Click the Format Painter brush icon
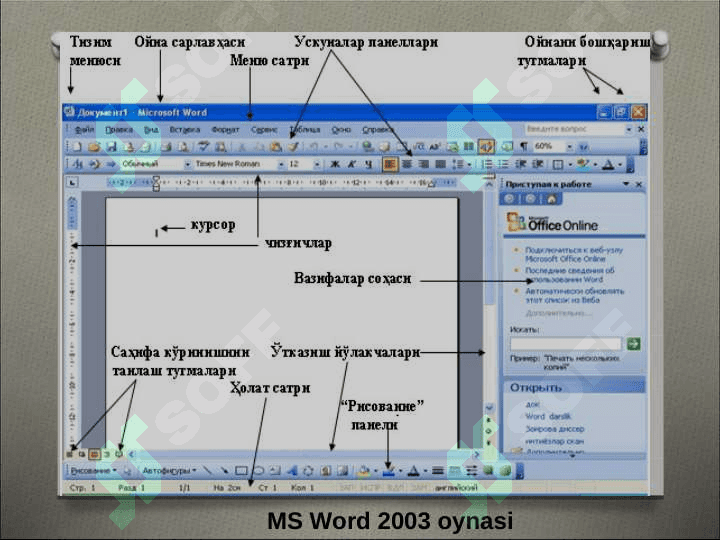Screen dimensions: 720x540 coord(293,147)
